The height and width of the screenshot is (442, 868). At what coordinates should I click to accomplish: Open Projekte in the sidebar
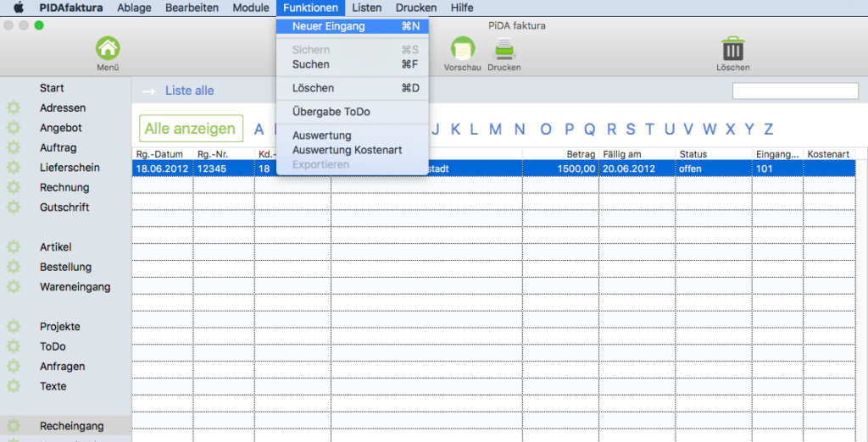(60, 326)
